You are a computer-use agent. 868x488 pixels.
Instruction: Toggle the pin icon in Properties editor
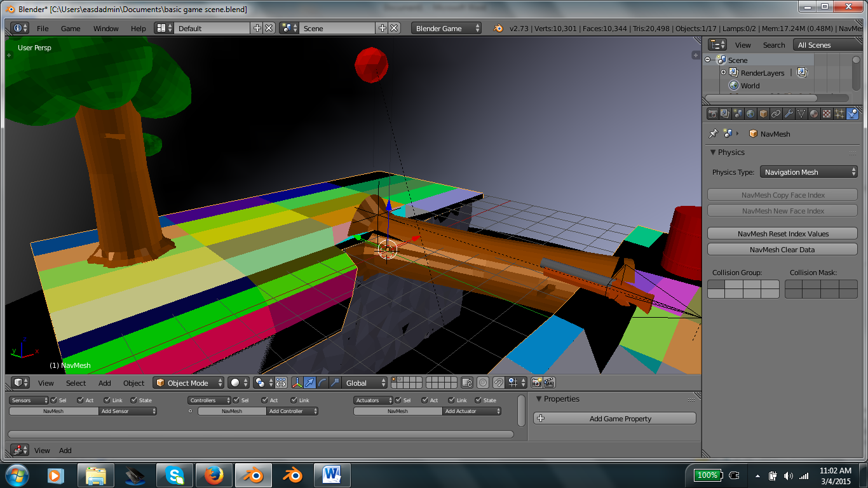tap(713, 133)
